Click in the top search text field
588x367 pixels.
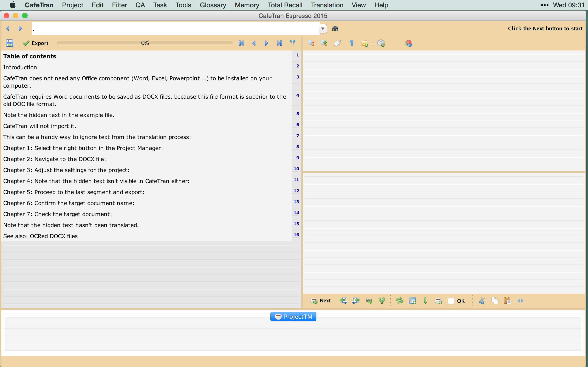pyautogui.click(x=175, y=29)
